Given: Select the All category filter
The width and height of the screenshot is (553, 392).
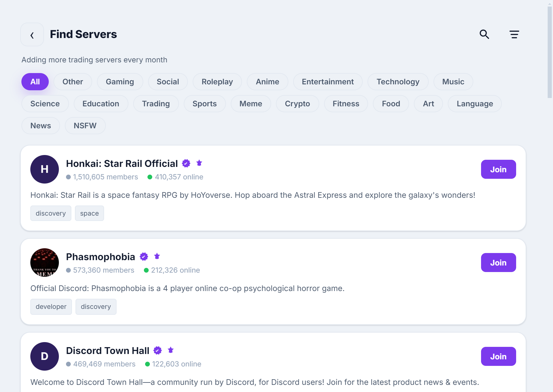Looking at the screenshot, I should (35, 82).
